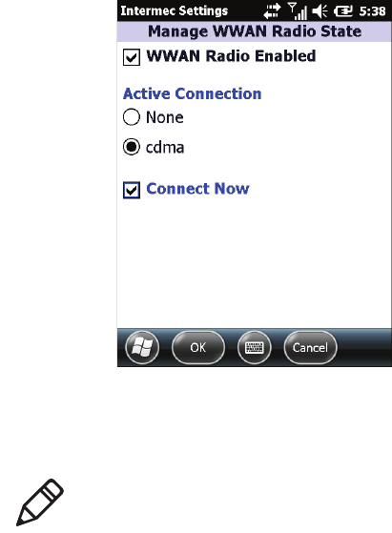This screenshot has height=533, width=392.
Task: Open the Windows Start menu button
Action: coord(142,347)
